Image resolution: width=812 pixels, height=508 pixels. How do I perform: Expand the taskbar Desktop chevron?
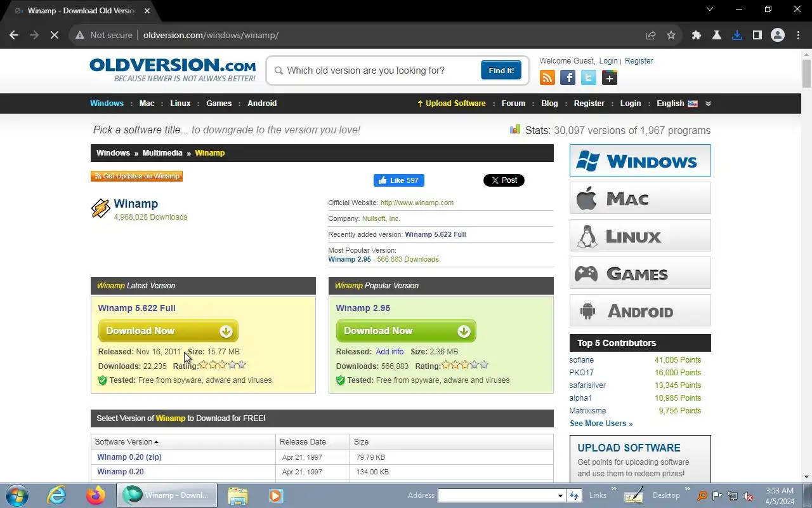pyautogui.click(x=686, y=489)
